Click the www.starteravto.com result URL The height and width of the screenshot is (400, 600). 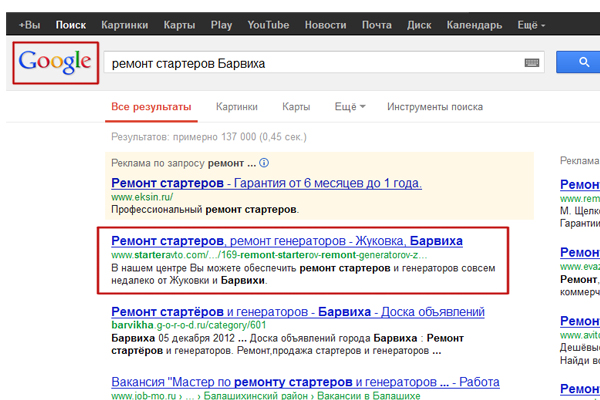tap(269, 255)
